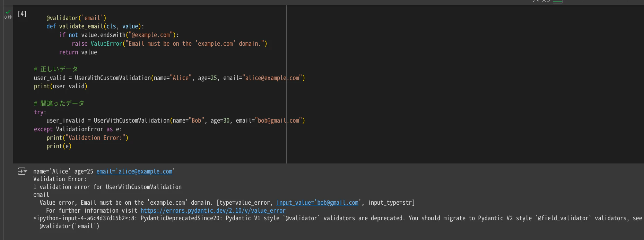Click the "try:" line in the code
Viewport: 644px width, 240px height.
(40, 112)
